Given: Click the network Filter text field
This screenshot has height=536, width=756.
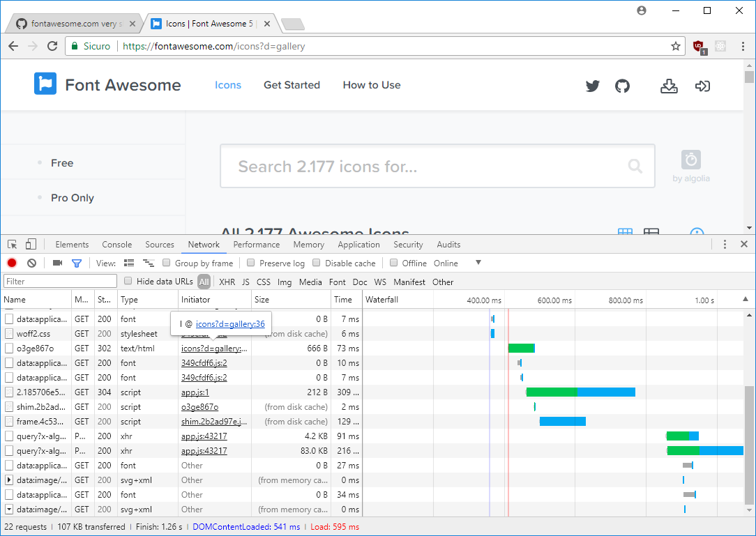Looking at the screenshot, I should click(60, 281).
